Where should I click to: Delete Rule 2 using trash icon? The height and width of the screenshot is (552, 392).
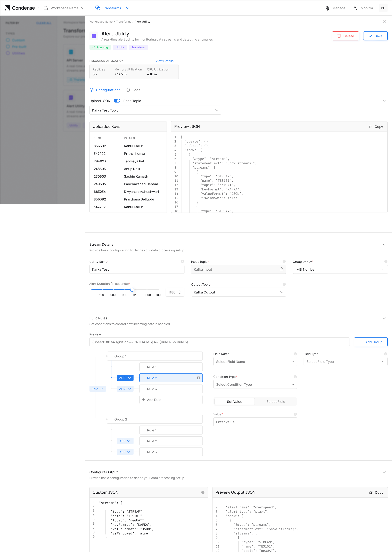pyautogui.click(x=198, y=378)
